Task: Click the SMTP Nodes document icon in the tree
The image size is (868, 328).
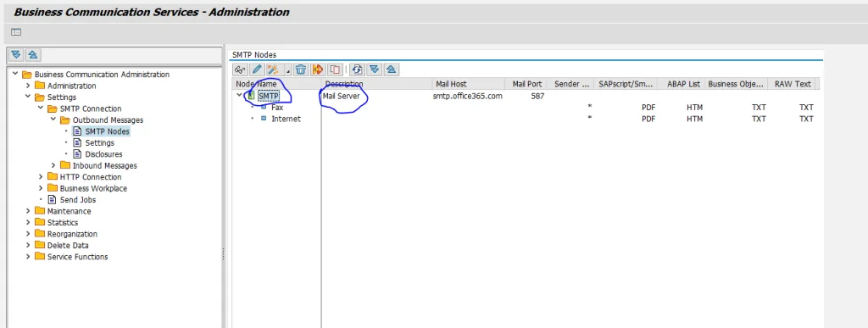Action: (x=77, y=131)
